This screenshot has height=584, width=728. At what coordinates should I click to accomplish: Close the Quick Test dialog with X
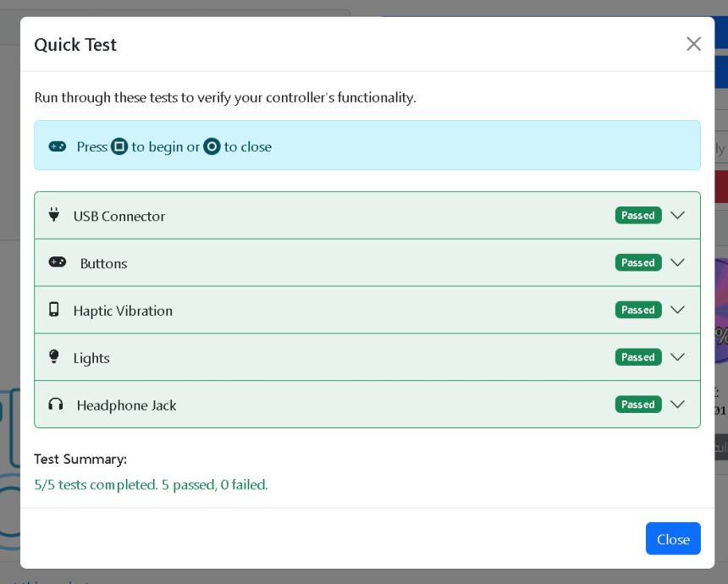tap(693, 44)
